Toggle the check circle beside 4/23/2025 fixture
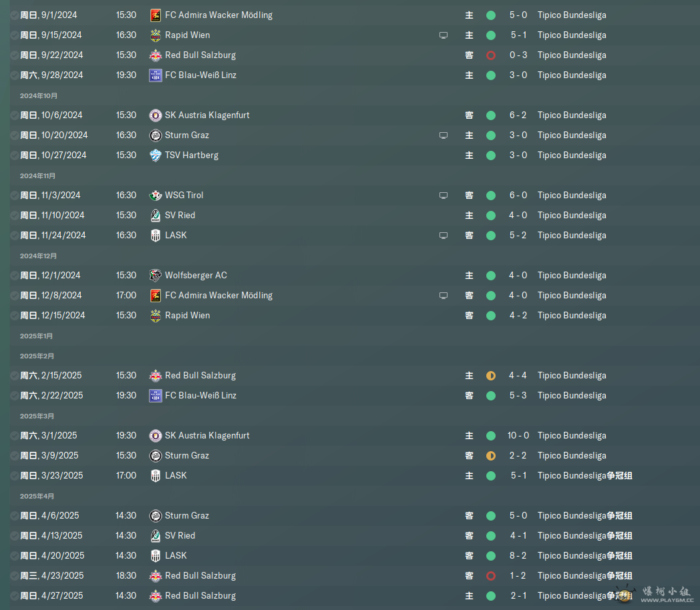The image size is (700, 610). tap(14, 576)
